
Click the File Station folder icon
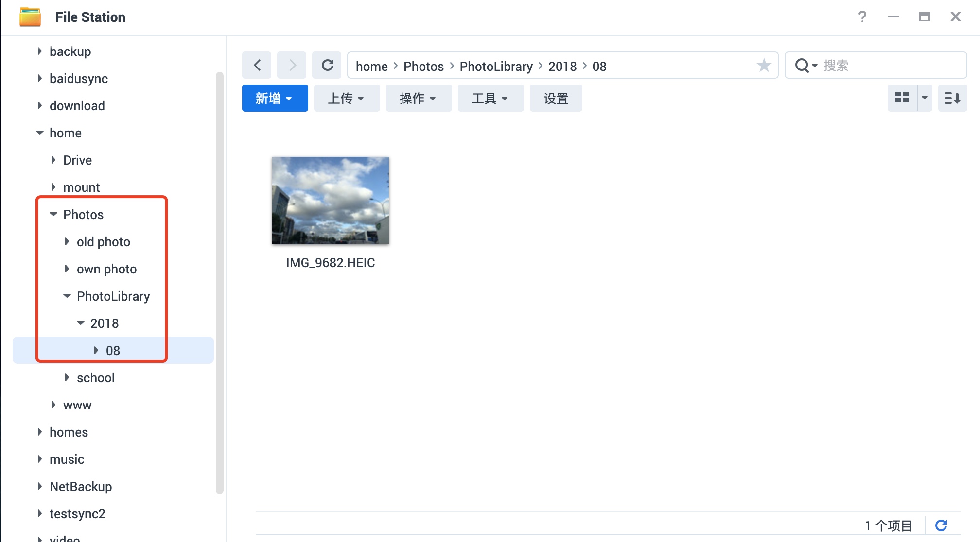[x=30, y=17]
